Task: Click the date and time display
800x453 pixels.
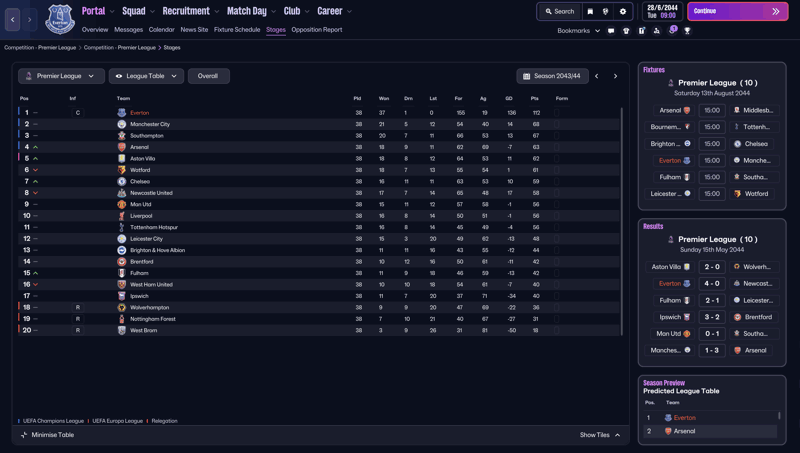Action: click(x=662, y=11)
